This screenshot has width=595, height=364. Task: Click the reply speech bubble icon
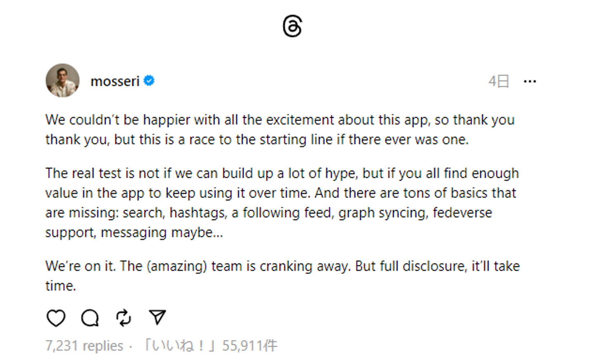(x=90, y=318)
